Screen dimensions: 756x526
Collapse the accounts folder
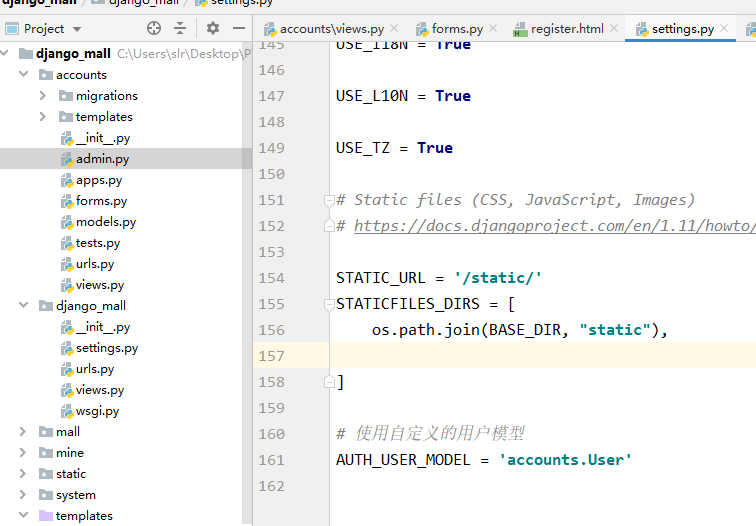[x=23, y=74]
